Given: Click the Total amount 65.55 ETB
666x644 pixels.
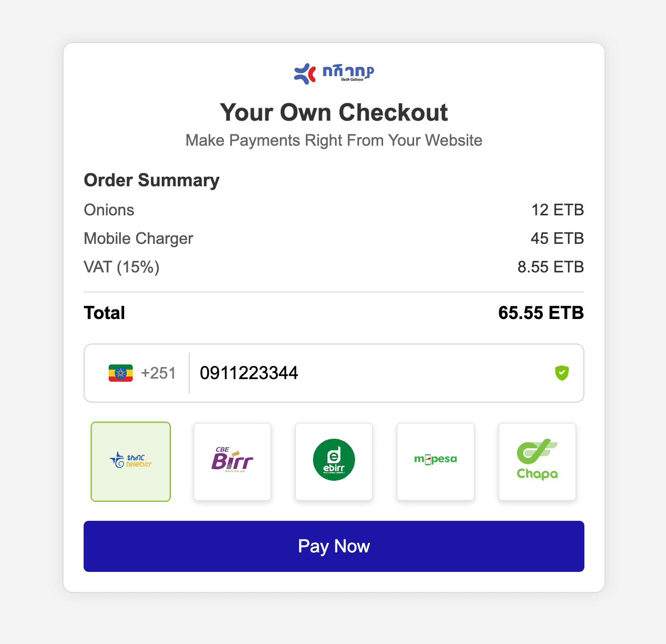Looking at the screenshot, I should (541, 313).
